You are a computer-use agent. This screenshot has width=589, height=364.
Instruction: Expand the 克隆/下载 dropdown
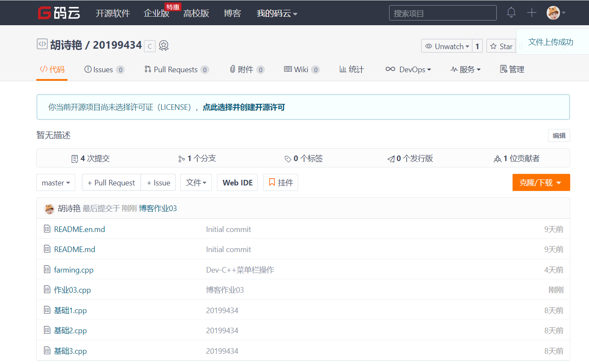[x=541, y=182]
